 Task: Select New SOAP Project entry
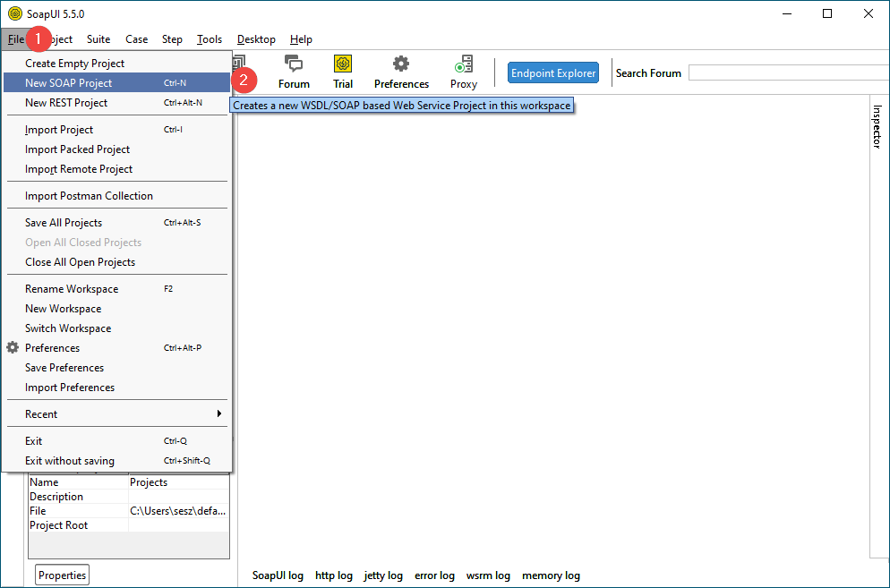point(117,83)
